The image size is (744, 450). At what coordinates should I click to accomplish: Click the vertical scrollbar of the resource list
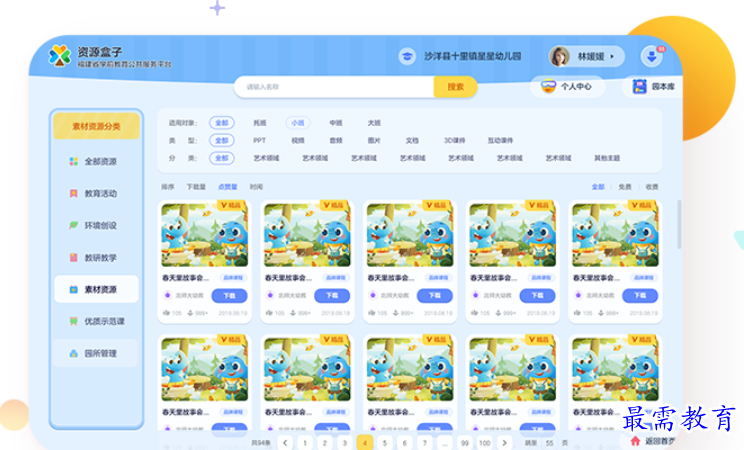[x=679, y=225]
